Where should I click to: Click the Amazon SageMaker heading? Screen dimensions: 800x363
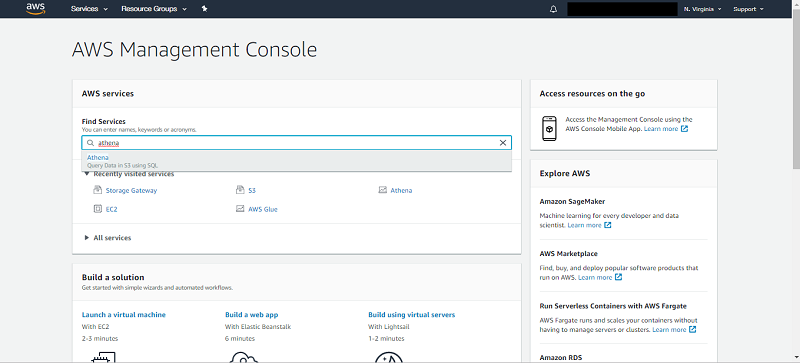[x=572, y=202]
